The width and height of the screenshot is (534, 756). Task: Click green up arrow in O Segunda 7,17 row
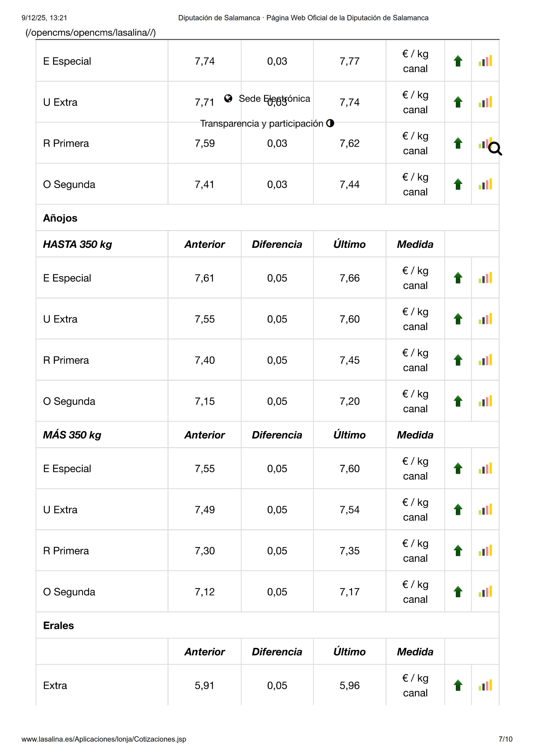(458, 592)
